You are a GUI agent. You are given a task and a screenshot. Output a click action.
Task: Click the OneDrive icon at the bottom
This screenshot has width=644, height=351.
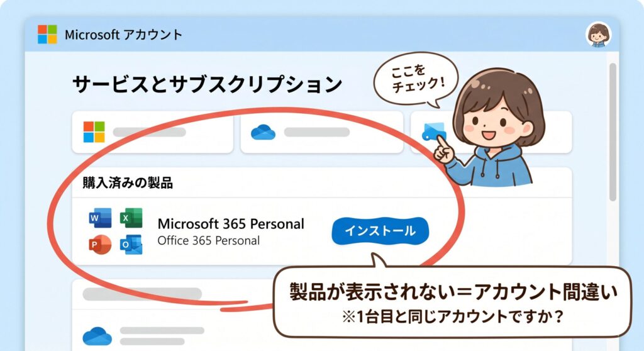[97, 336]
